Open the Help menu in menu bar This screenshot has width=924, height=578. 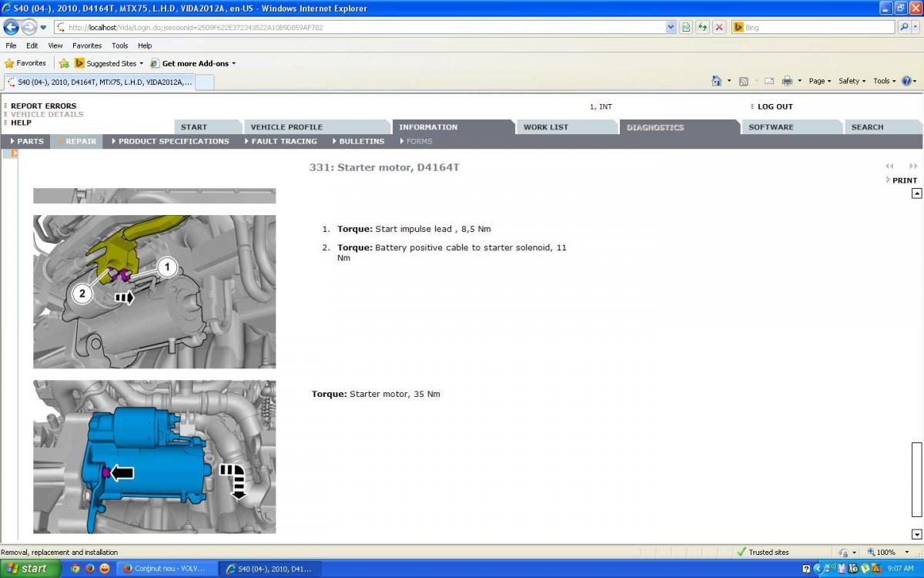click(145, 45)
